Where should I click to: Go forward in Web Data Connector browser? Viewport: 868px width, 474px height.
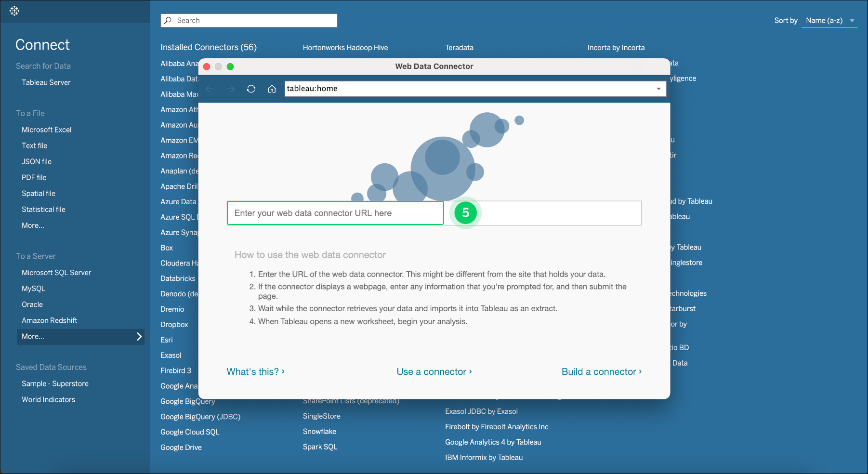pos(231,89)
